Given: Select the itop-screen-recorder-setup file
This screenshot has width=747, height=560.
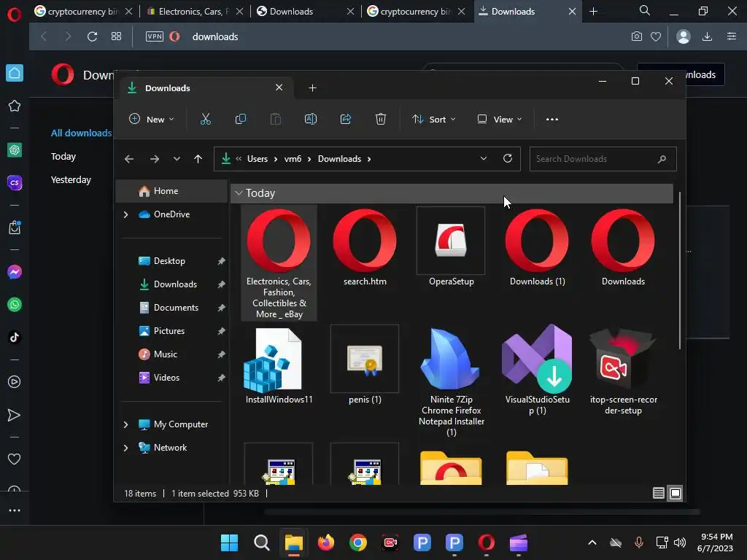Looking at the screenshot, I should click(623, 371).
